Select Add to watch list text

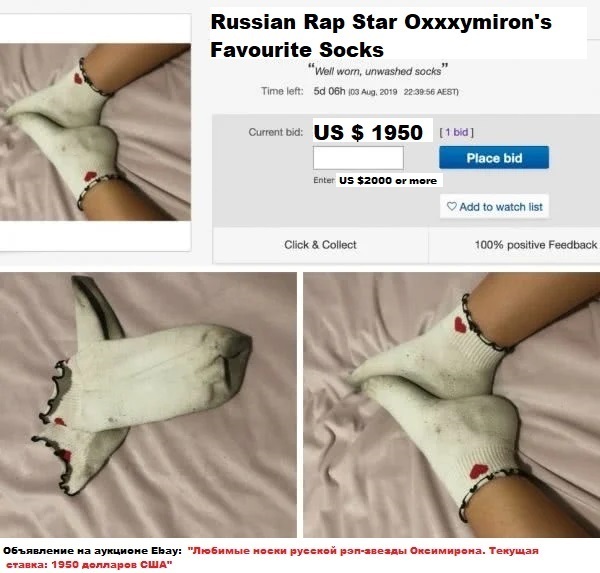click(501, 207)
